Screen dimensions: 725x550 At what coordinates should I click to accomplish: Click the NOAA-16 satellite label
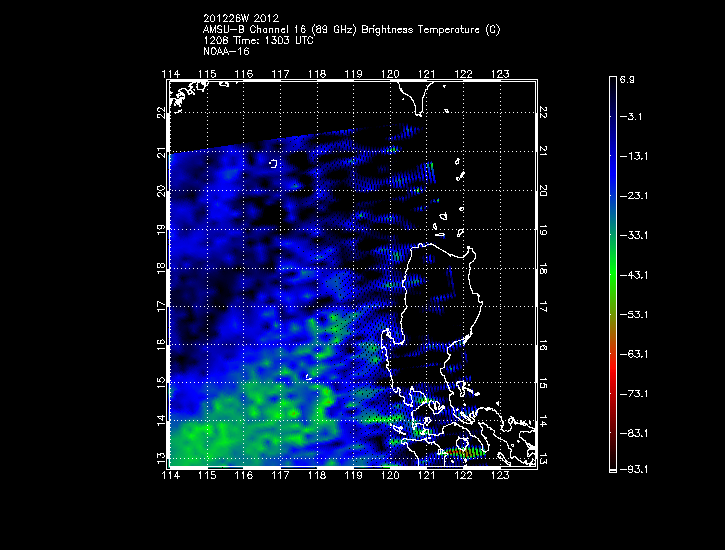pos(226,51)
